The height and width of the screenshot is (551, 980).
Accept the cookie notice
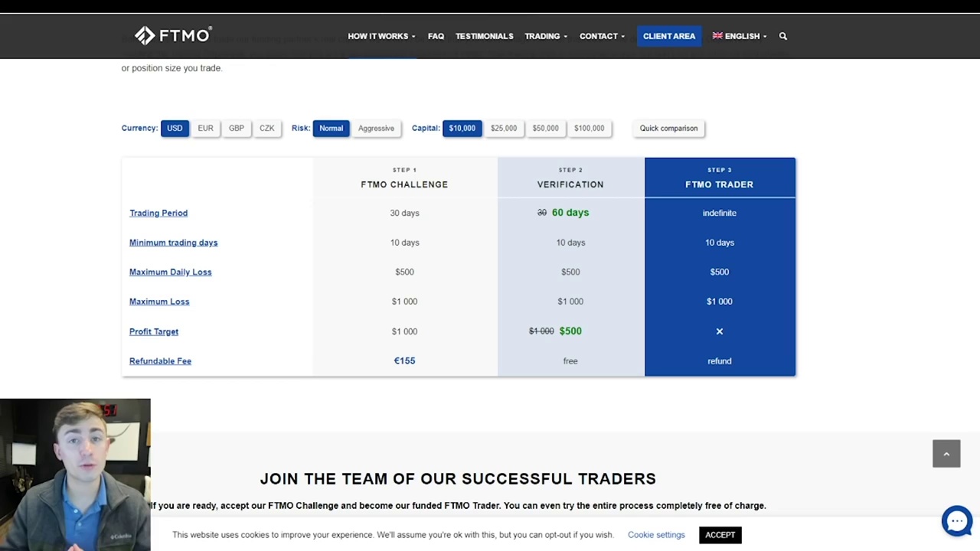pyautogui.click(x=720, y=535)
